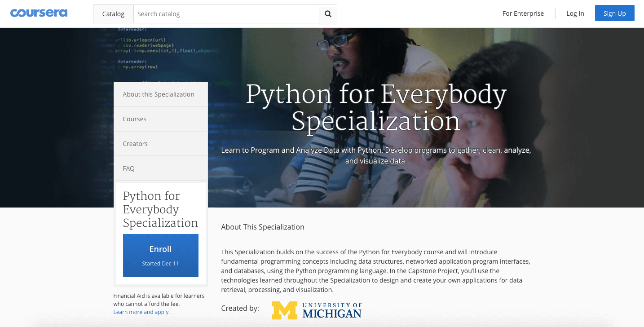Open Learn more and apply link

[141, 312]
